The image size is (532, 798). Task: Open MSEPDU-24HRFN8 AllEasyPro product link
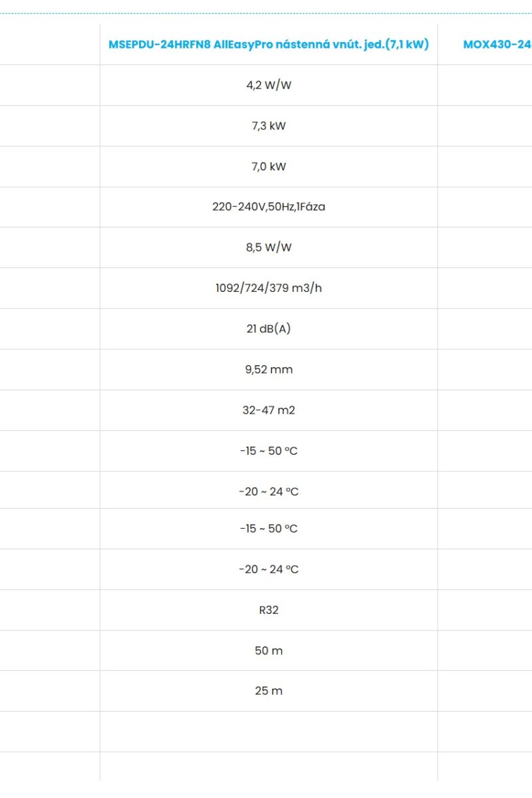point(269,45)
